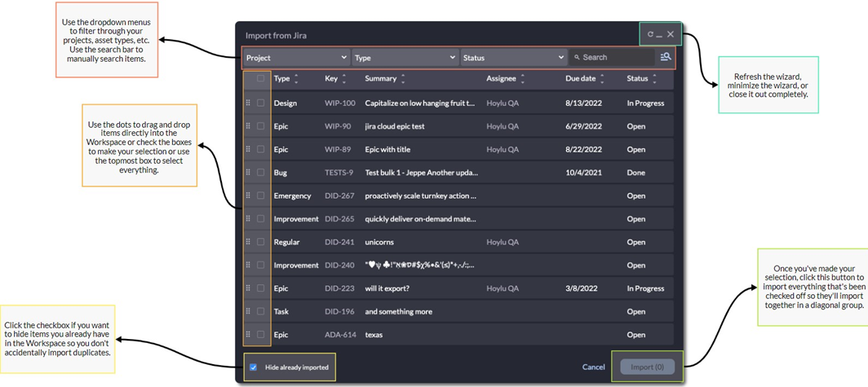The image size is (868, 387).
Task: Click due date '3/8/2022'
Action: (x=581, y=288)
